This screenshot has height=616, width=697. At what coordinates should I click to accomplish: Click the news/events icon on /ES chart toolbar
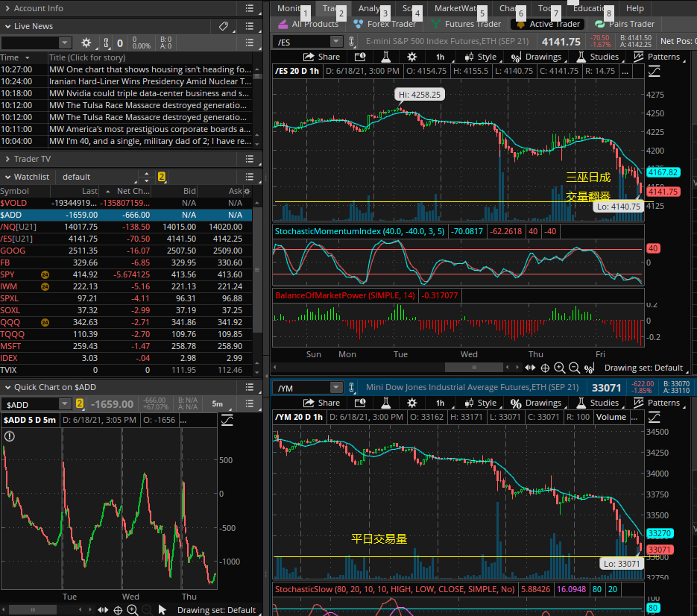pyautogui.click(x=360, y=57)
